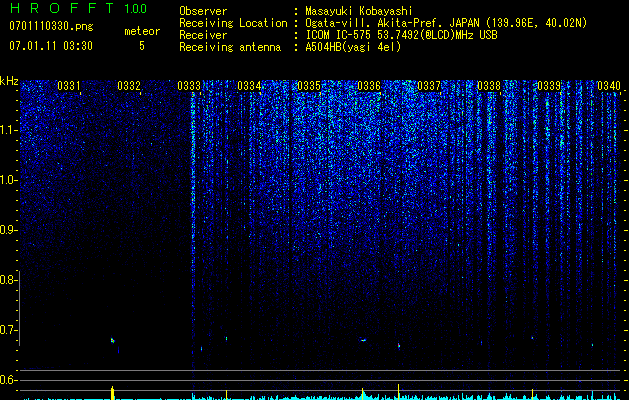
Task: Click the 0337 time marker
Action: click(x=429, y=85)
